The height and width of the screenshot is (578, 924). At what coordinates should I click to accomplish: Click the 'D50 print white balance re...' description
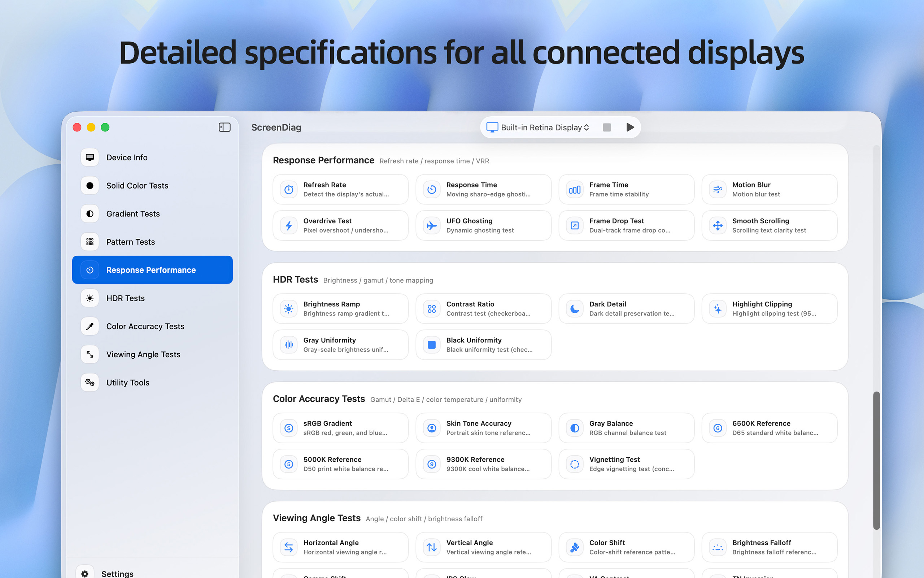click(345, 469)
